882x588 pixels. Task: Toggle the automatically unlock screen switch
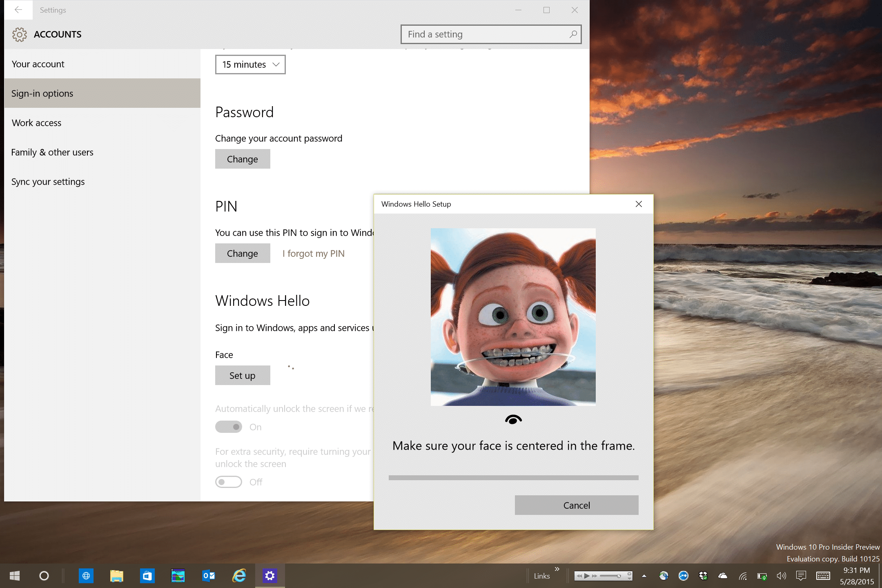click(x=229, y=427)
